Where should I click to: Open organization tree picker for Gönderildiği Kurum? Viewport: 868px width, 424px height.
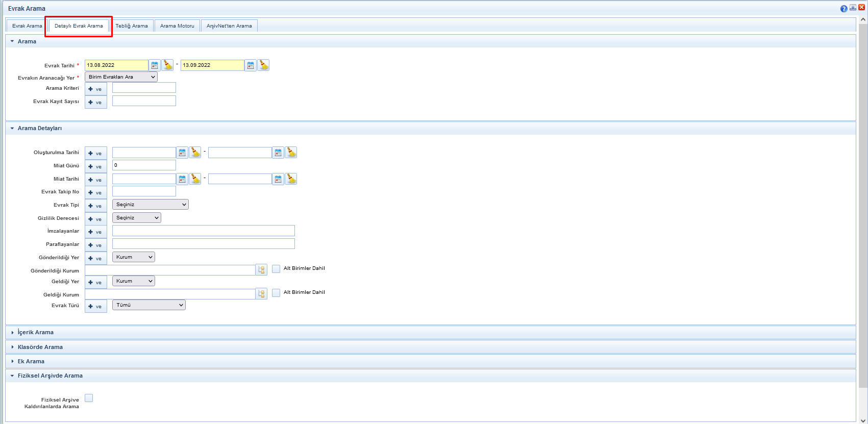[261, 270]
